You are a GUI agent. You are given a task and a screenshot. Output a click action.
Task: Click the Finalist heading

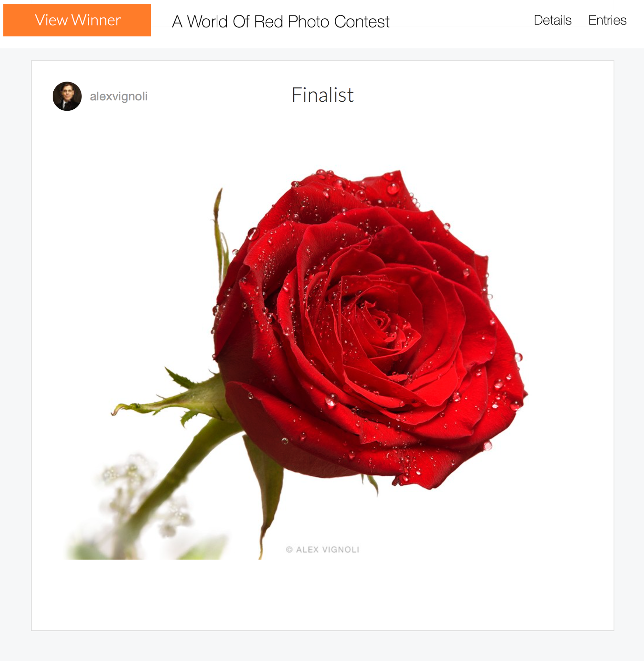coord(322,95)
